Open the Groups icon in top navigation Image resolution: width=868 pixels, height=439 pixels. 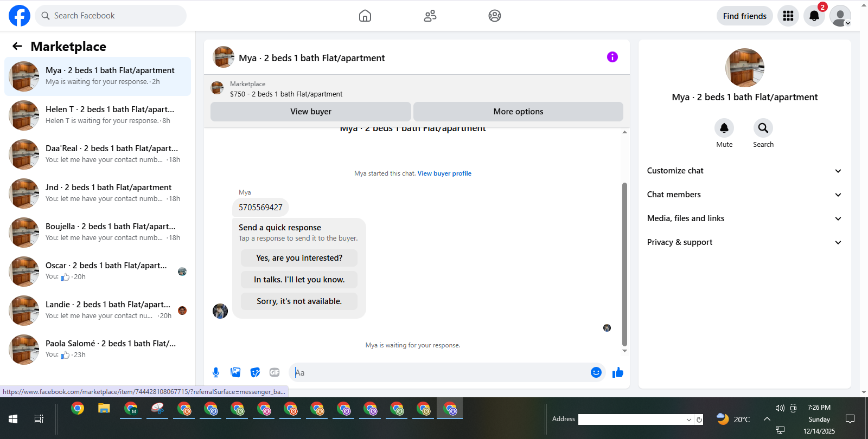pyautogui.click(x=495, y=16)
